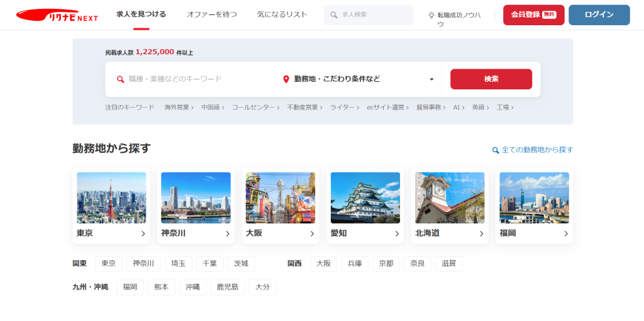
Task: Click magnifier icon beside 全ての勤務地から探す
Action: (496, 150)
